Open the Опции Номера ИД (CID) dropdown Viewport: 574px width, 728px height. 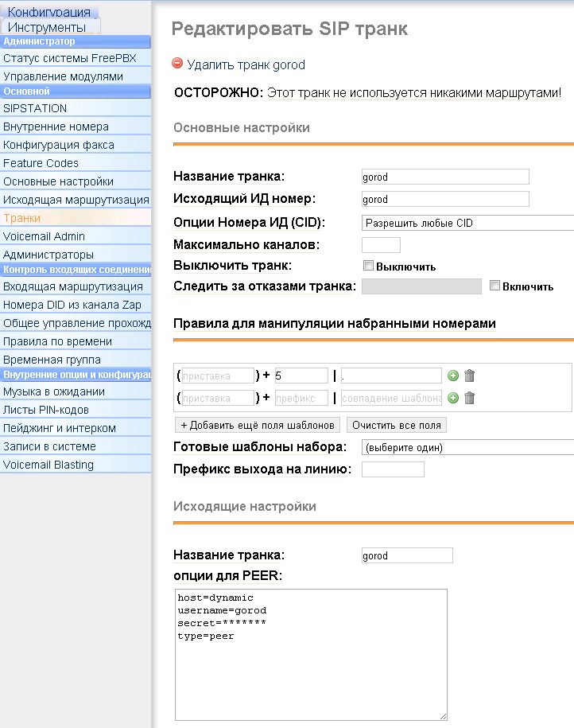[467, 223]
